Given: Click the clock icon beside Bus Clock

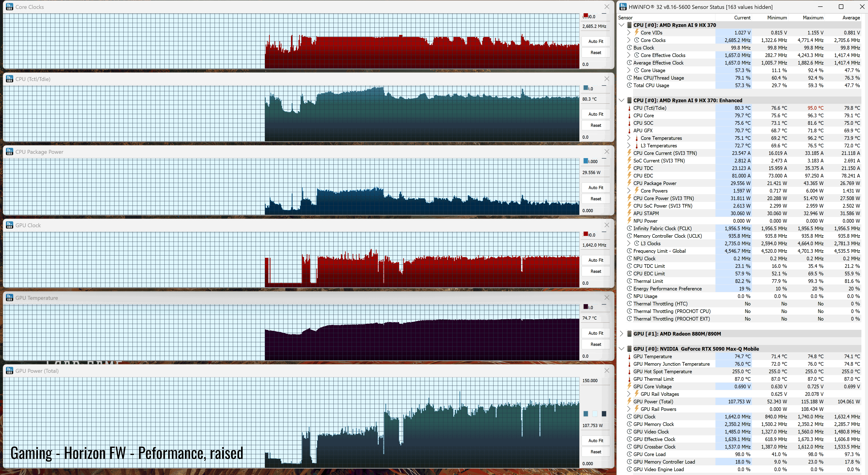Looking at the screenshot, I should pos(629,47).
